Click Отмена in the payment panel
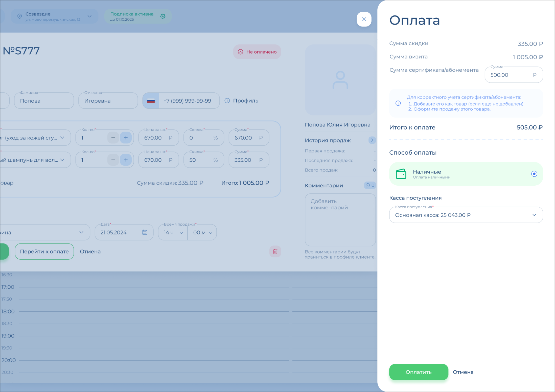This screenshot has width=555, height=392. point(463,372)
